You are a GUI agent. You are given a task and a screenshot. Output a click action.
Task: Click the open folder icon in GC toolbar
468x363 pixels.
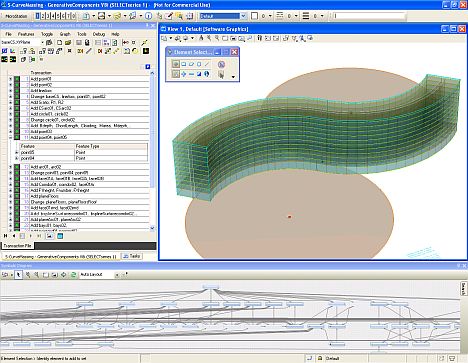68,42
